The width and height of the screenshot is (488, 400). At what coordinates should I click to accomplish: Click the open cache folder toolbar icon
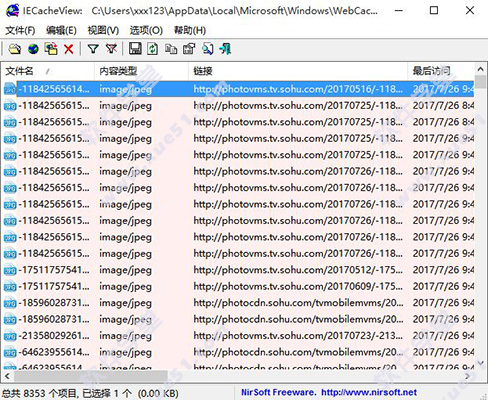point(15,49)
